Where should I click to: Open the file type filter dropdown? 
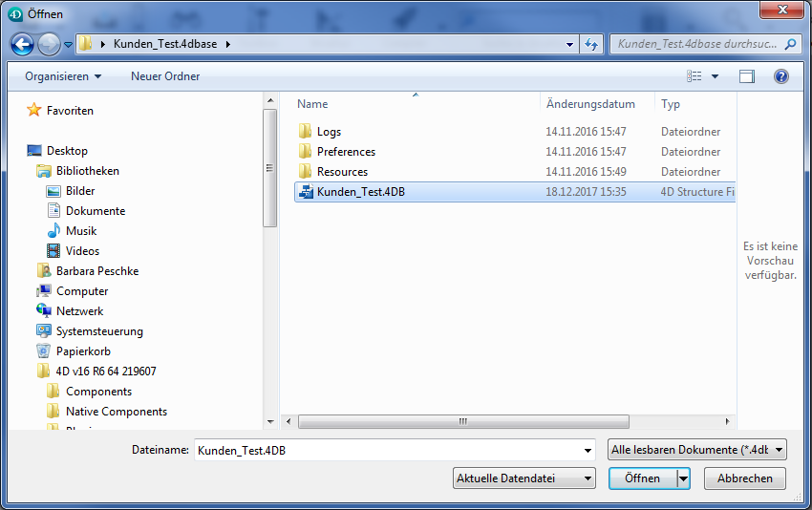click(697, 450)
